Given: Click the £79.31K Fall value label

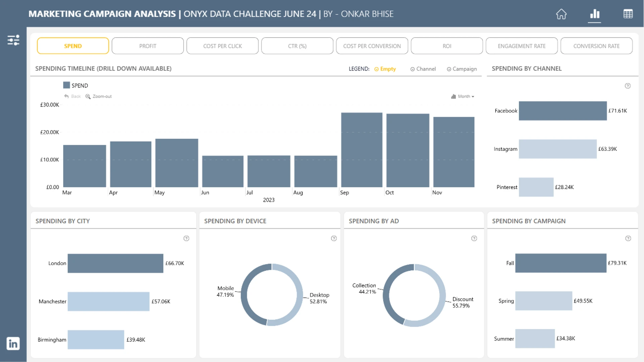Looking at the screenshot, I should pyautogui.click(x=617, y=263).
